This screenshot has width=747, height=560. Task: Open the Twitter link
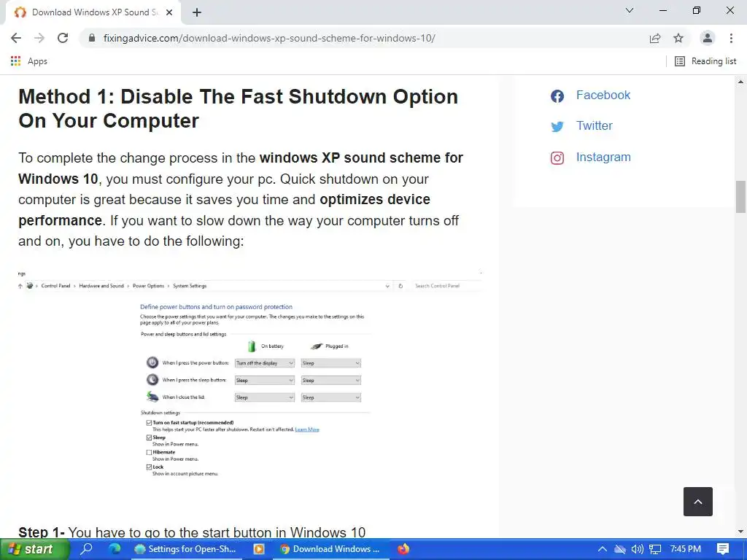[x=594, y=125]
